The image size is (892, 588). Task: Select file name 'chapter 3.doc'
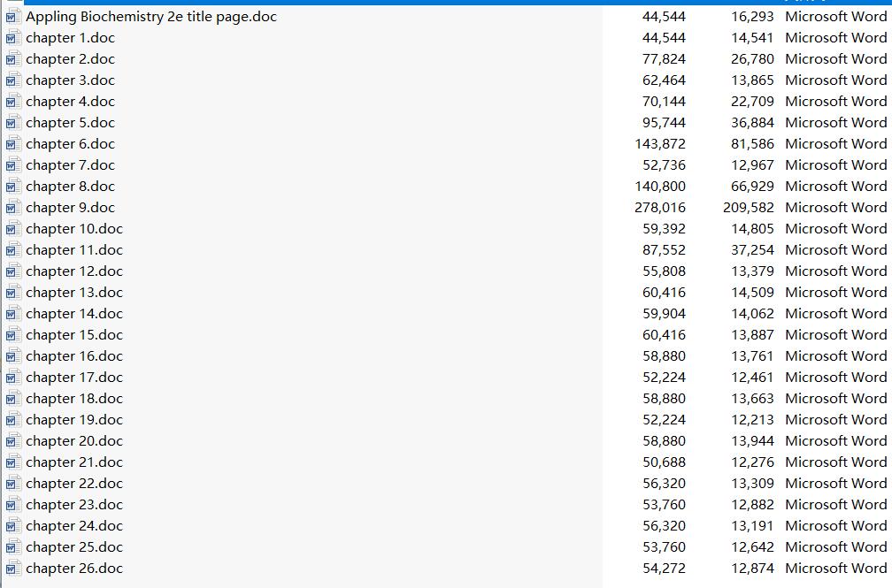pyautogui.click(x=71, y=80)
